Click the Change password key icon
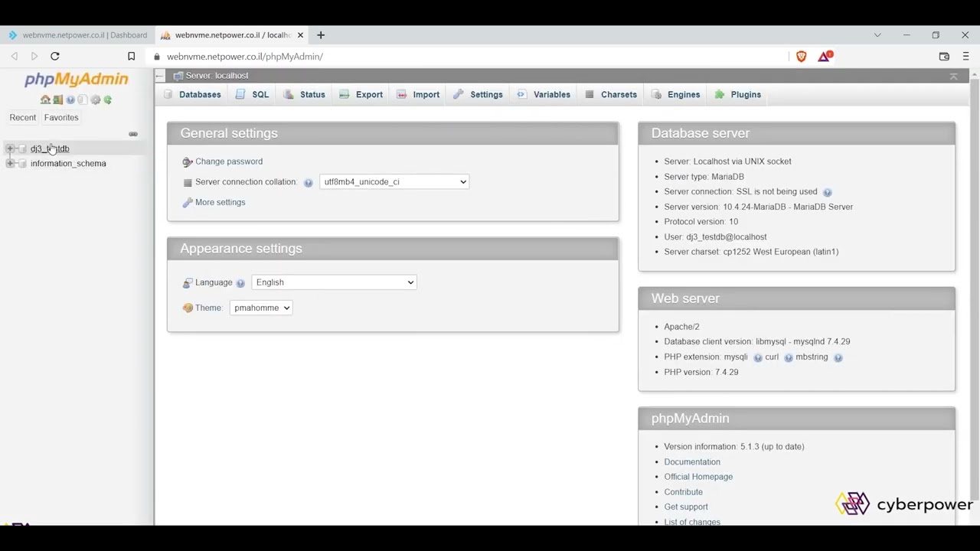The width and height of the screenshot is (980, 551). click(188, 161)
